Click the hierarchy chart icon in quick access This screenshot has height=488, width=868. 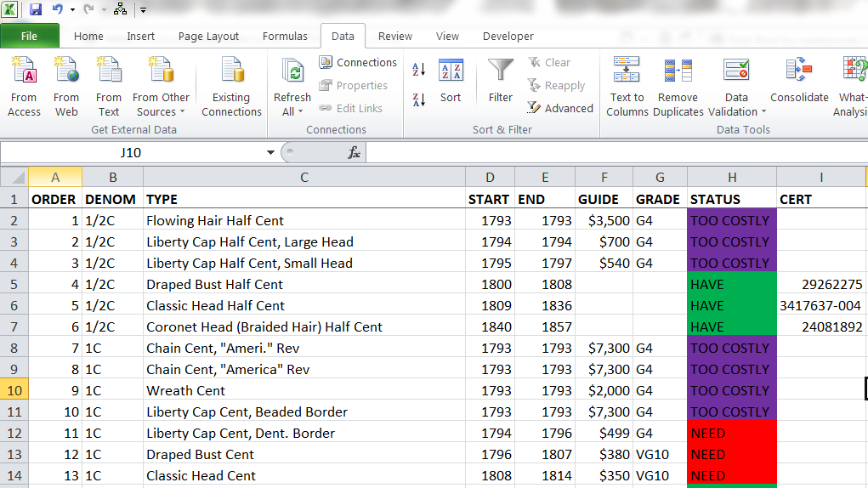click(x=120, y=9)
